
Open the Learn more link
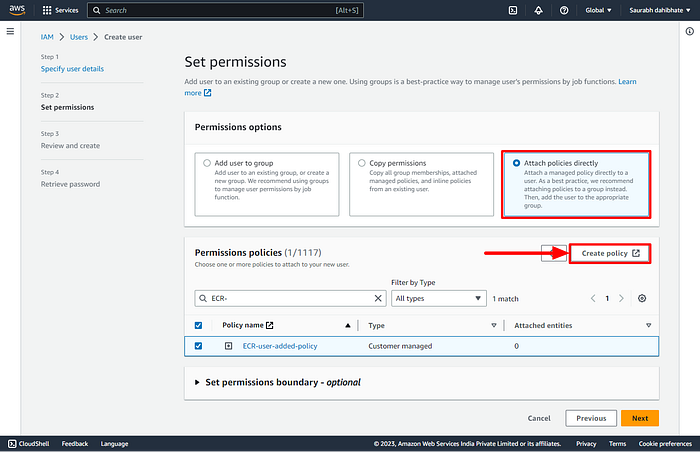coord(627,82)
